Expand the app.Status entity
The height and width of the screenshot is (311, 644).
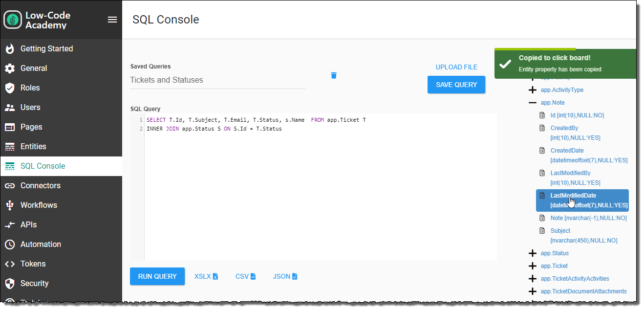click(533, 253)
